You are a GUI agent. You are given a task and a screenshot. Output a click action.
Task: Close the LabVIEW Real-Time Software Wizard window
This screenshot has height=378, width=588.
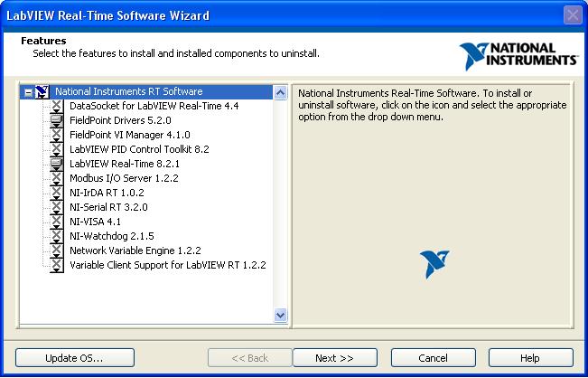573,15
